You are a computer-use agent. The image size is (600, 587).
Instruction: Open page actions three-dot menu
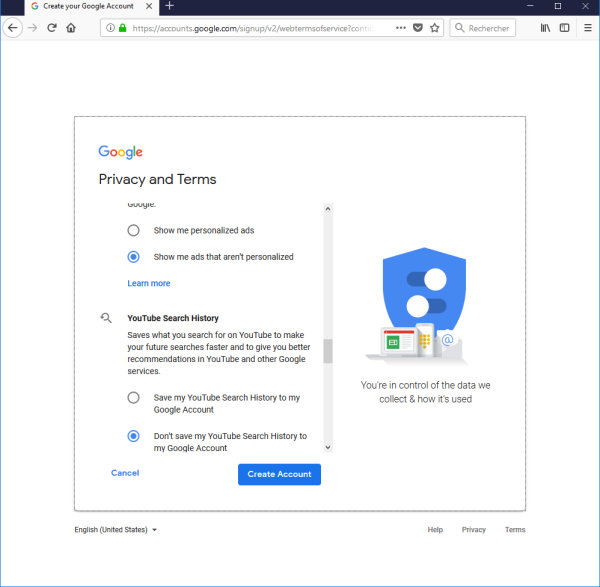click(x=401, y=28)
